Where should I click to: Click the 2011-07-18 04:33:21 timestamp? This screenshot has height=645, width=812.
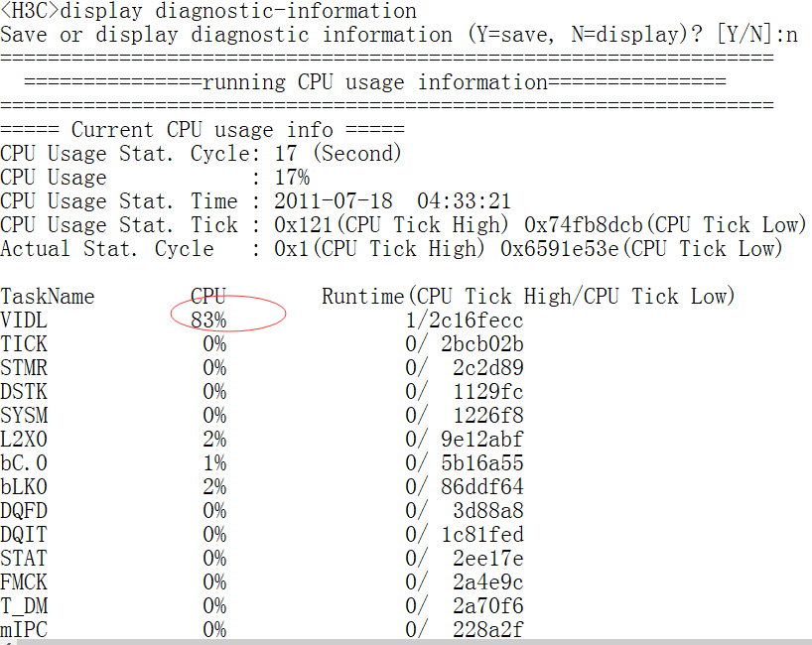(393, 201)
